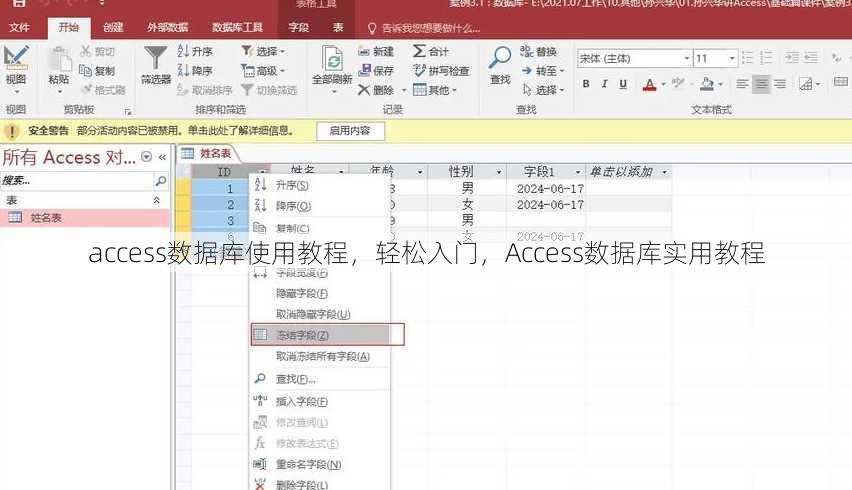
Task: Choose 取消隐藏字段(U) in context menu
Action: pos(313,314)
